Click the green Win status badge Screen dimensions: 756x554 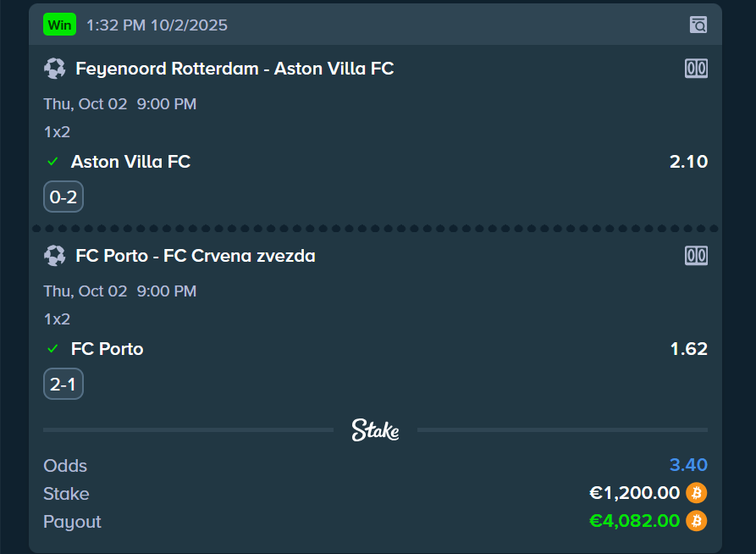(x=60, y=25)
